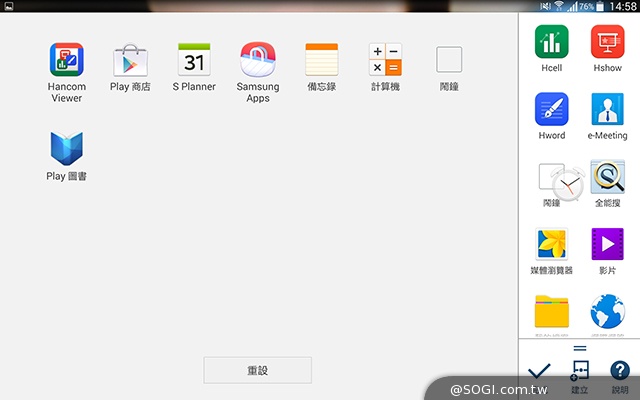
Task: Tap the empty 鬧鐘 placeholder slot
Action: (x=449, y=60)
